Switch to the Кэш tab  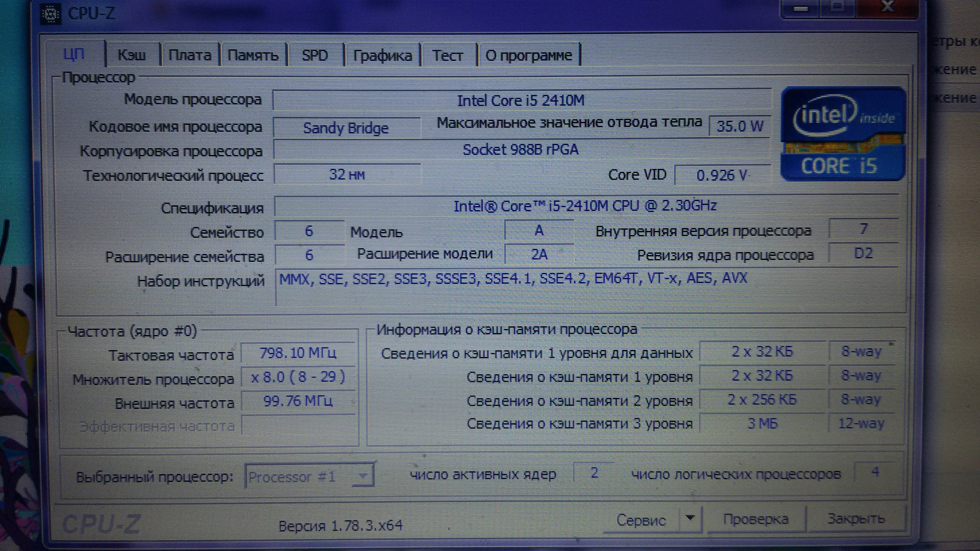[132, 55]
